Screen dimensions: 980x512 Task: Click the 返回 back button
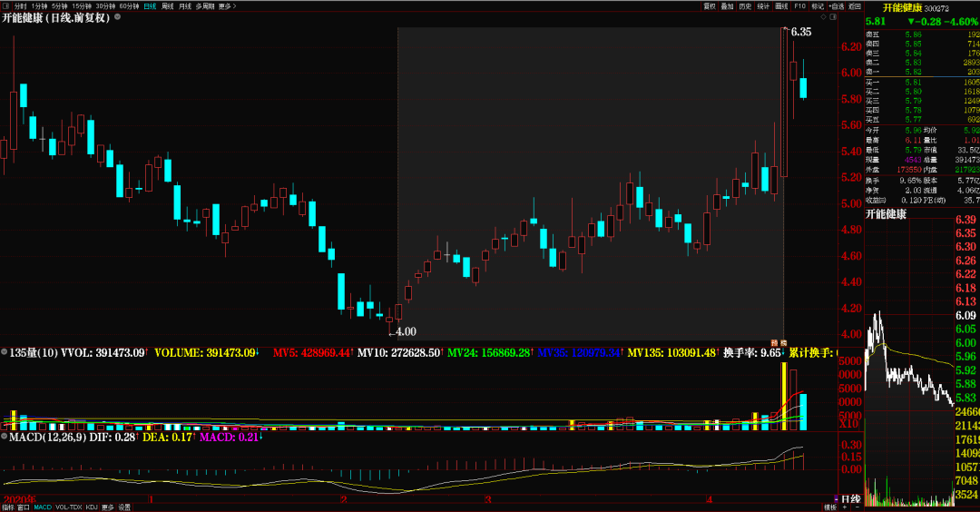click(x=855, y=6)
